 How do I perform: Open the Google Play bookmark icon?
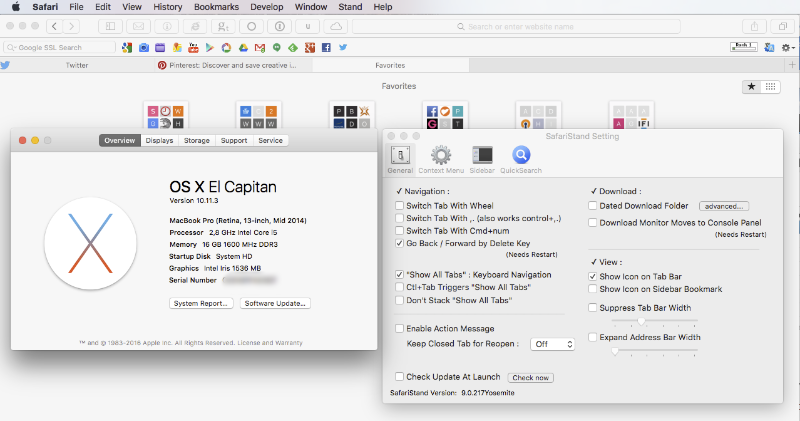(210, 47)
